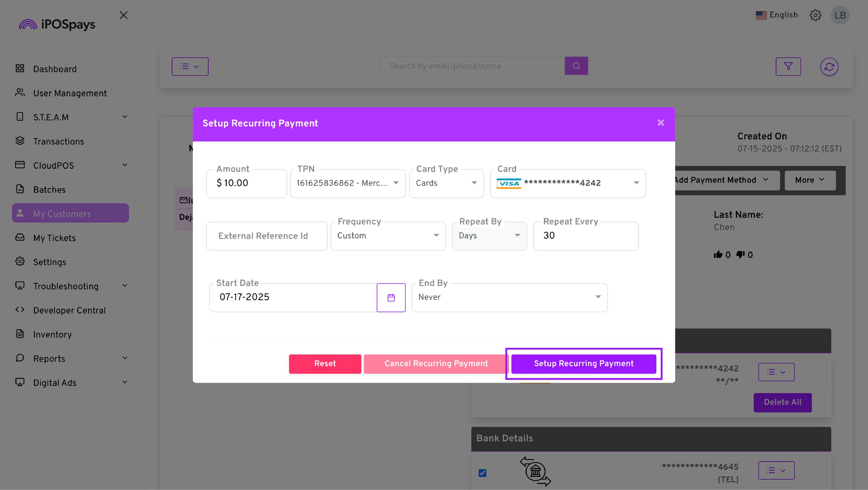The image size is (868, 490).
Task: Click the search magnifier button
Action: click(x=576, y=66)
